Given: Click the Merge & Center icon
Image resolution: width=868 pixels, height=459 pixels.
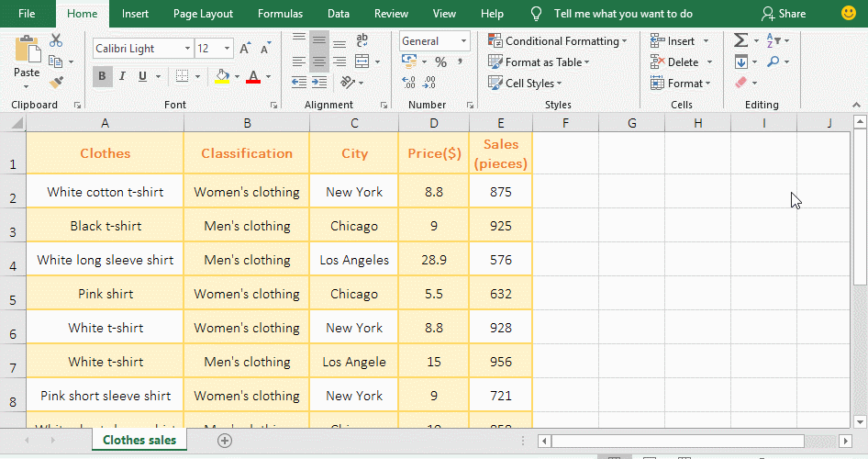Looking at the screenshot, I should pyautogui.click(x=362, y=62).
